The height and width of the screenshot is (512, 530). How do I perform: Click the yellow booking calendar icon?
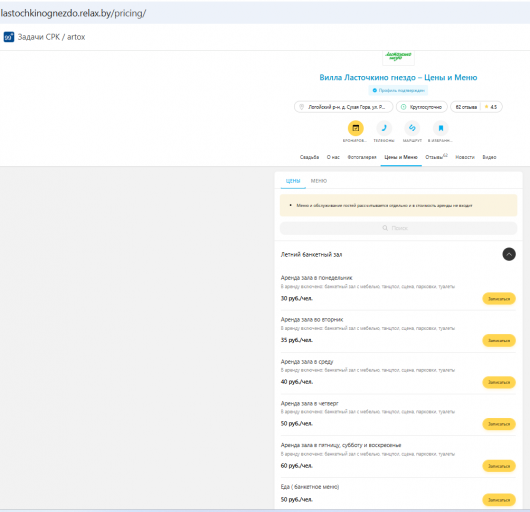click(356, 128)
